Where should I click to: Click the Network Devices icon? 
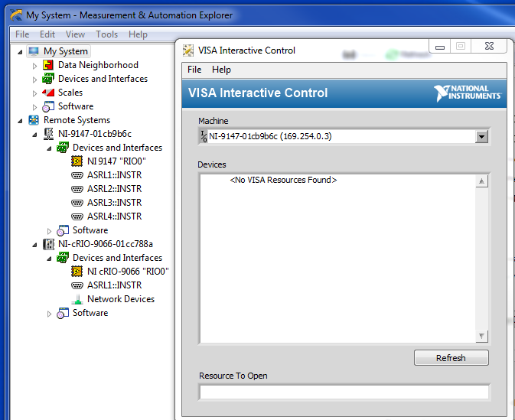[77, 299]
